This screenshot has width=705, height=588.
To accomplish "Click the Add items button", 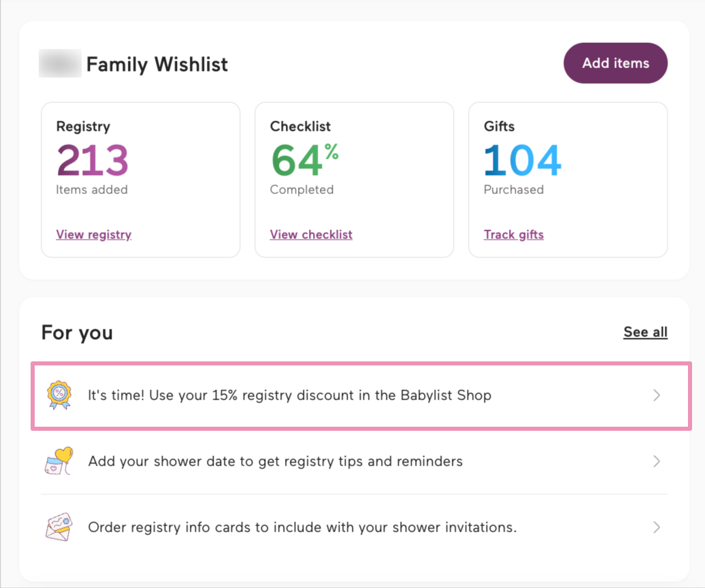I will pyautogui.click(x=614, y=63).
